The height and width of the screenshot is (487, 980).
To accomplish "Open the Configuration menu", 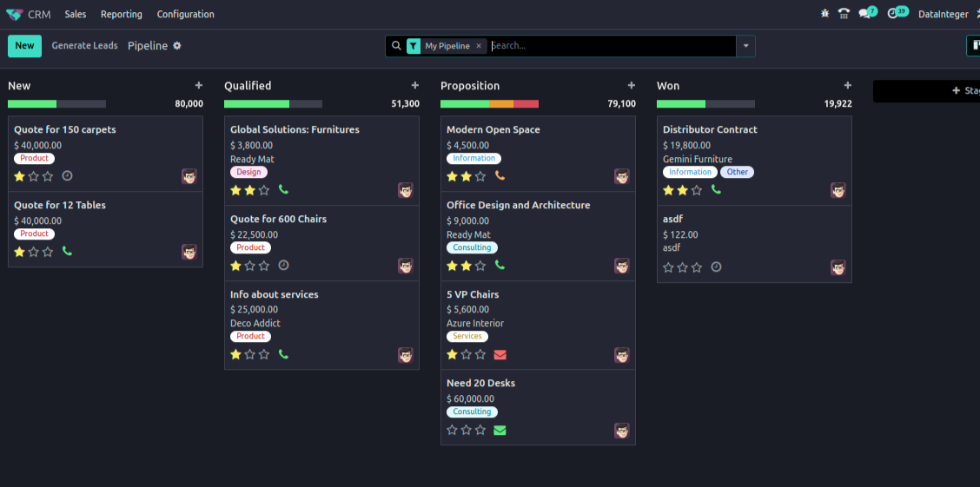I will [186, 14].
